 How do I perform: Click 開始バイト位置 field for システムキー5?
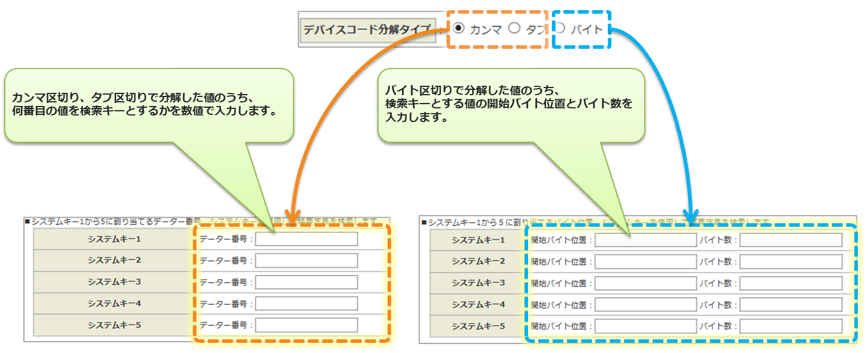tap(645, 326)
